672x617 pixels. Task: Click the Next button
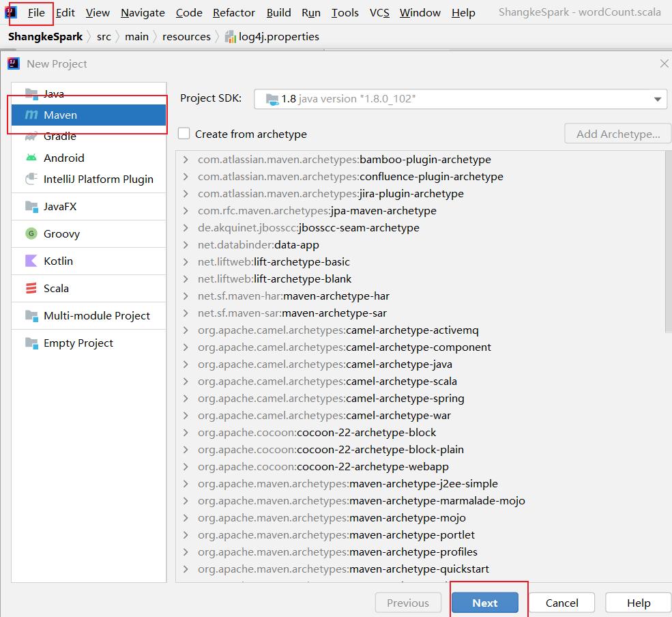tap(485, 603)
